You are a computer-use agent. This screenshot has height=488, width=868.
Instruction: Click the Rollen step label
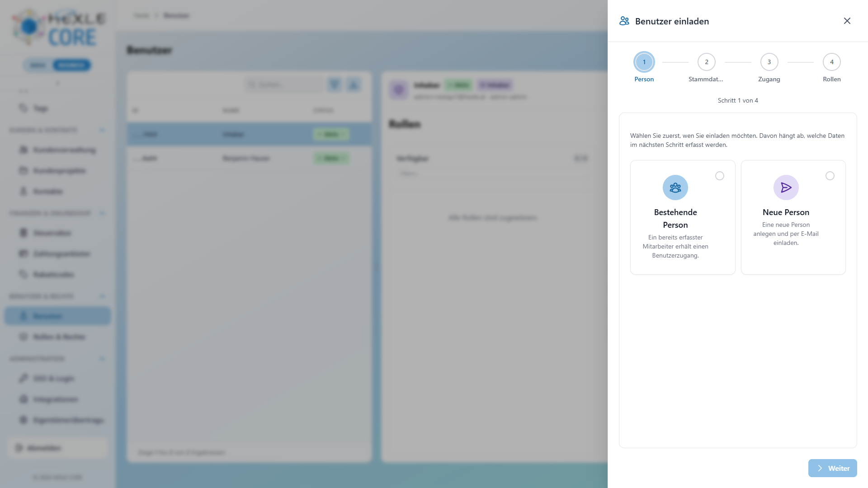[832, 79]
